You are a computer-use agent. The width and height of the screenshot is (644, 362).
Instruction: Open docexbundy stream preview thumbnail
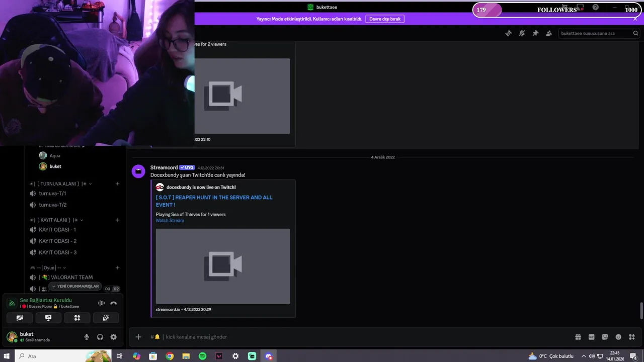point(223,266)
